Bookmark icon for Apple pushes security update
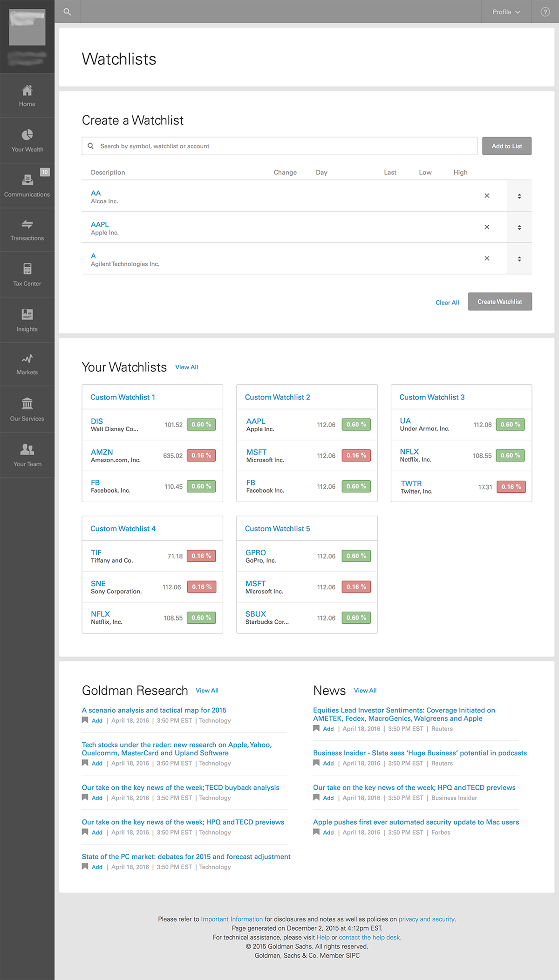Image resolution: width=559 pixels, height=980 pixels. (316, 832)
